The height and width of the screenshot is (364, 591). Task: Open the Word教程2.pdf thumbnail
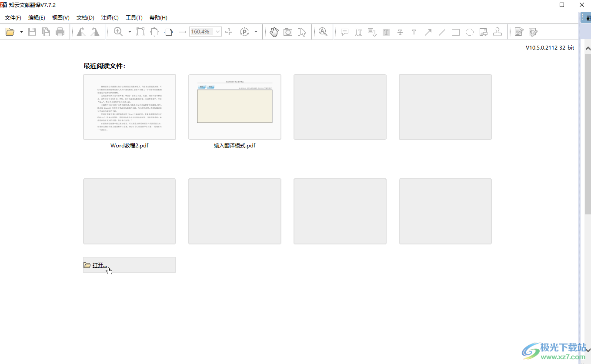[130, 107]
